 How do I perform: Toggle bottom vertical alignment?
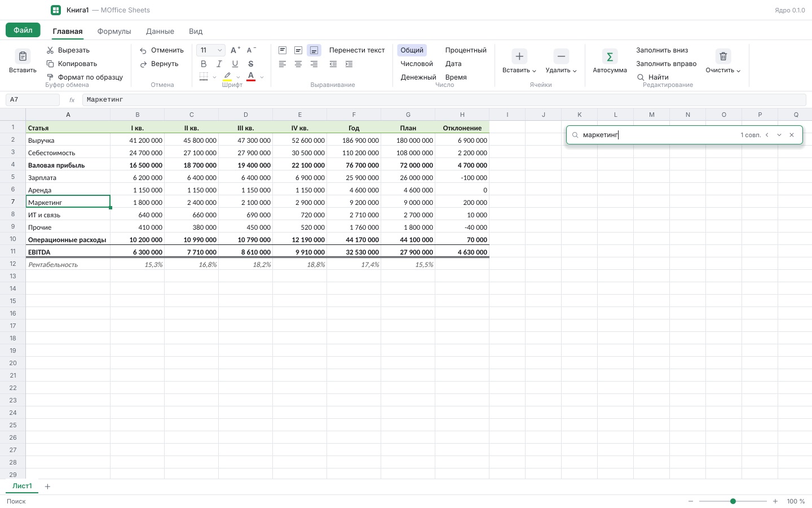(x=314, y=50)
